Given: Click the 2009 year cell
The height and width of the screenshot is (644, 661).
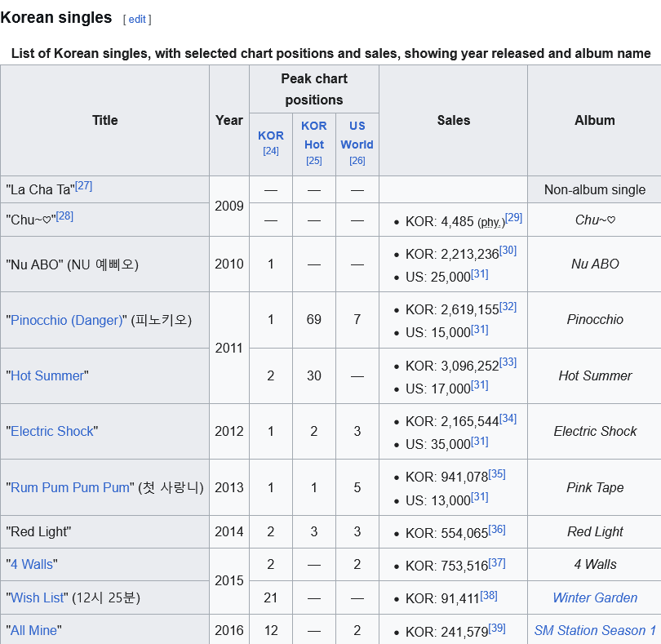Looking at the screenshot, I should pos(229,206).
